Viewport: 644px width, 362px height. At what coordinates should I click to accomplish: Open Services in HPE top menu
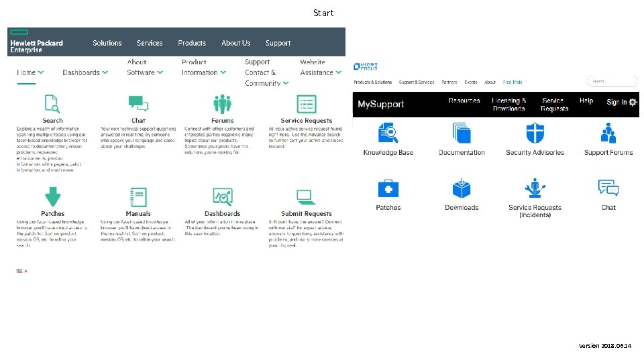[x=150, y=43]
